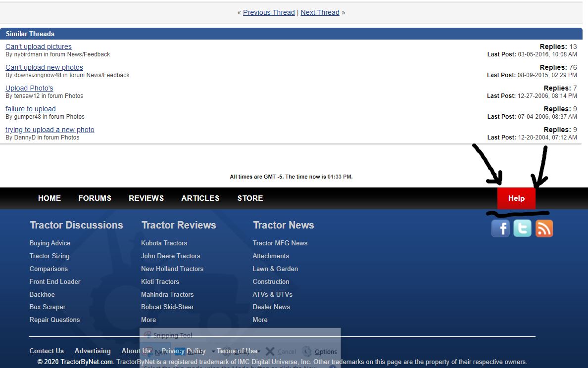Viewport: 588px width, 368px height.
Task: Go to HOME in the black navigation bar
Action: pos(49,198)
